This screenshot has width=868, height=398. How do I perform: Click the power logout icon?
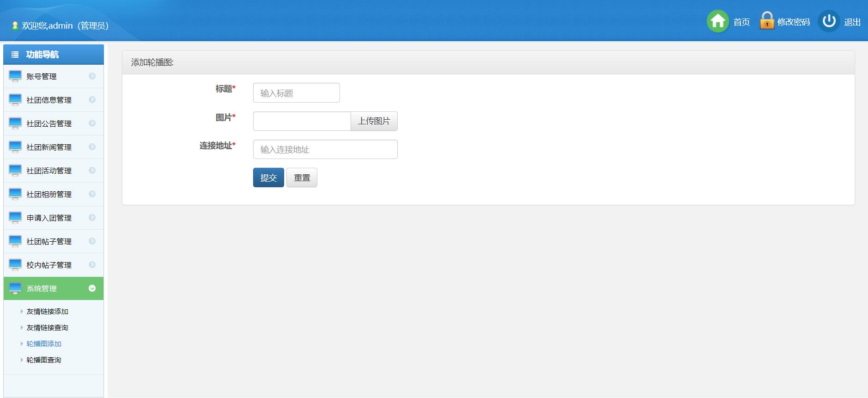click(x=829, y=21)
